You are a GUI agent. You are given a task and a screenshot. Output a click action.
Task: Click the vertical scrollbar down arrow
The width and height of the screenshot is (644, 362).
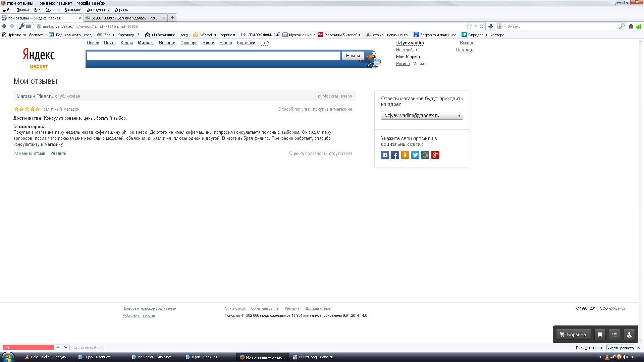[641, 340]
